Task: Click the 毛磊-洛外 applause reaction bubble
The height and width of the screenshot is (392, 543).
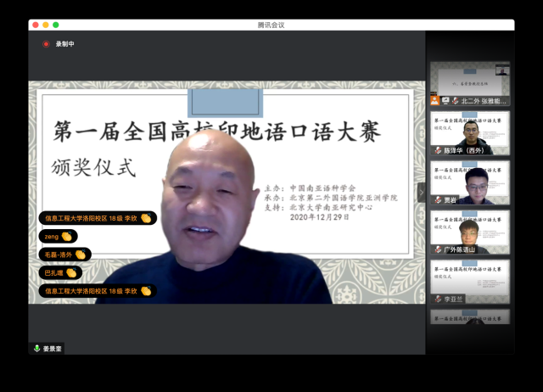Action: [x=64, y=254]
